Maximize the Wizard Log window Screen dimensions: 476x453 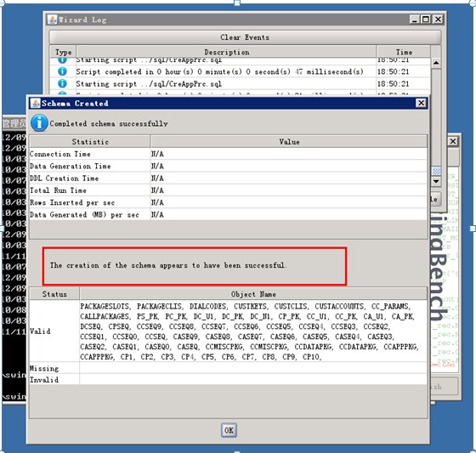click(426, 20)
